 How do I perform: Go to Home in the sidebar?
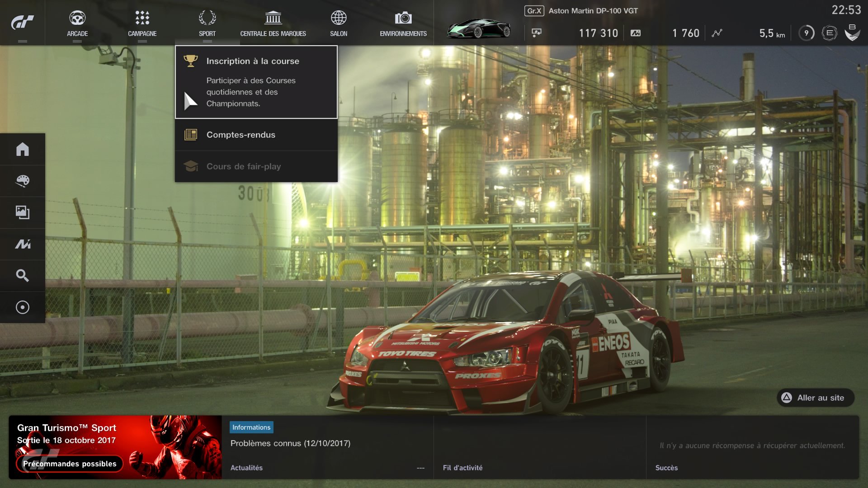[x=23, y=149]
